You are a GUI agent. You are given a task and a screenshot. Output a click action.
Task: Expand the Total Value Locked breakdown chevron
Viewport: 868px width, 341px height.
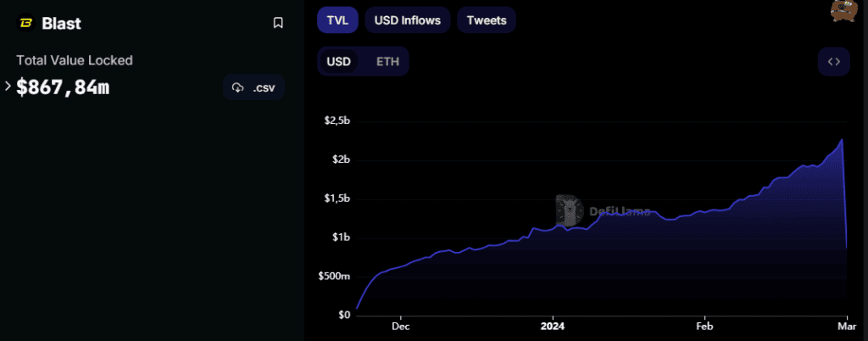8,86
